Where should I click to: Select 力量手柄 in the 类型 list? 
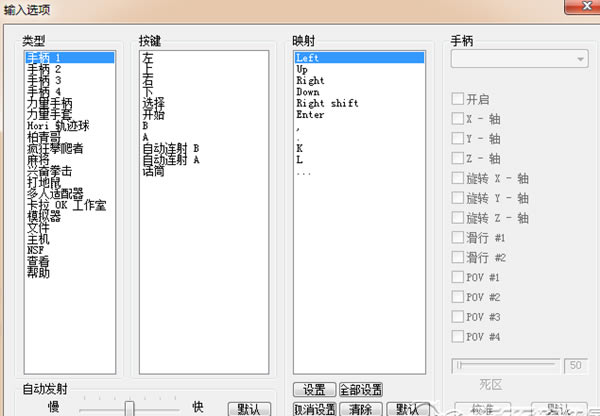[49, 103]
